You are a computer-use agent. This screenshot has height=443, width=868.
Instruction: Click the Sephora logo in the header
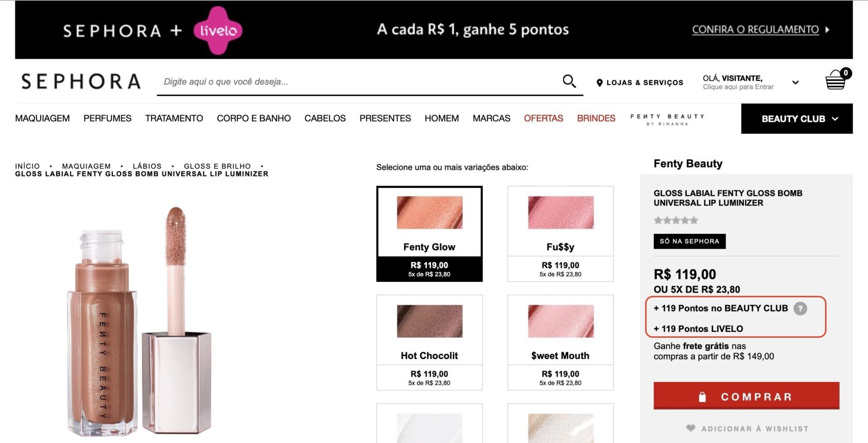pos(81,82)
